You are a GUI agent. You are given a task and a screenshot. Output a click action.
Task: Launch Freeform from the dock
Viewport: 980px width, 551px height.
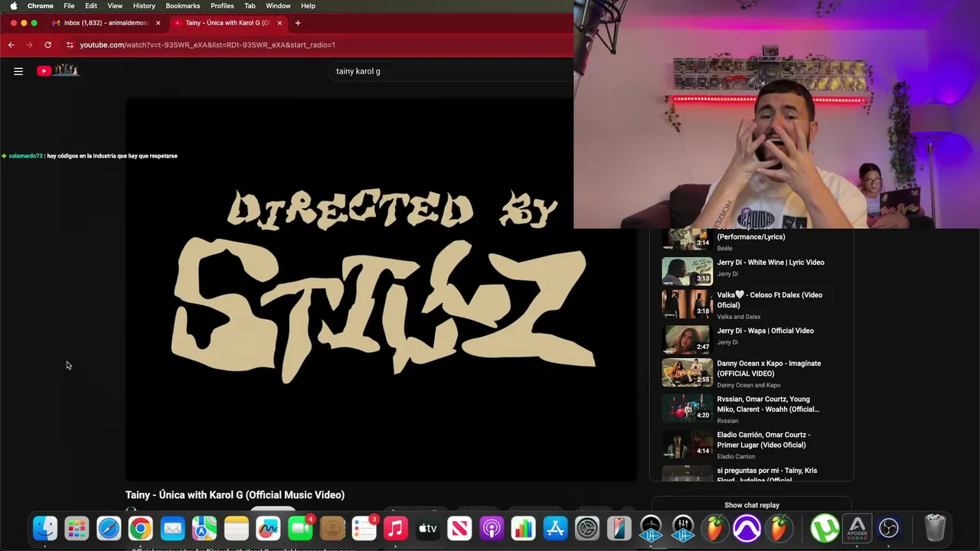[268, 528]
